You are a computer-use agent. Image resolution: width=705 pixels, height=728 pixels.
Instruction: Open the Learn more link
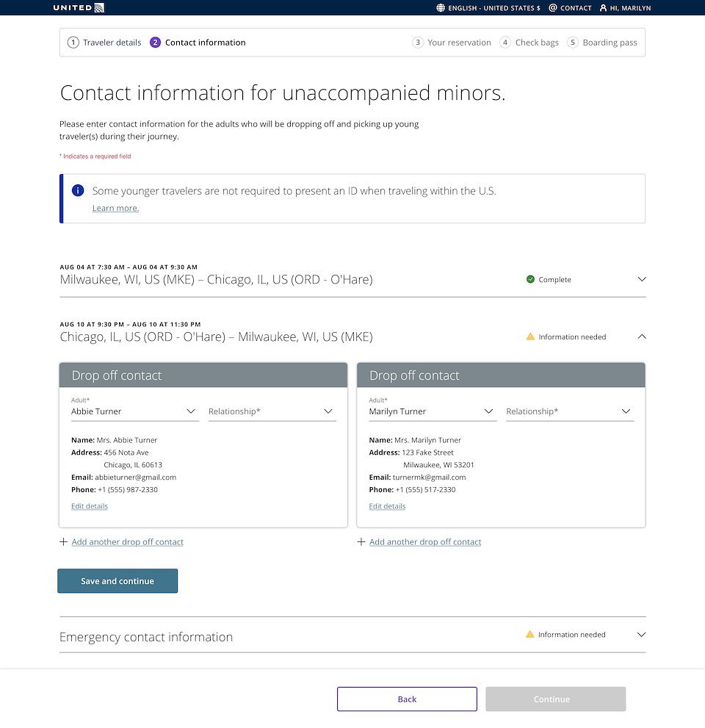click(x=115, y=208)
